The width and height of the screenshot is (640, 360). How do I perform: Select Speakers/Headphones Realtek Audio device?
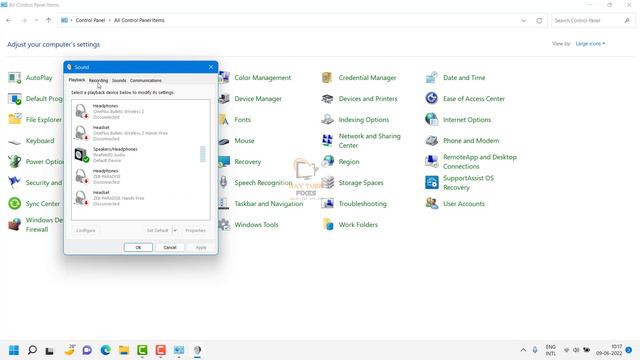136,155
